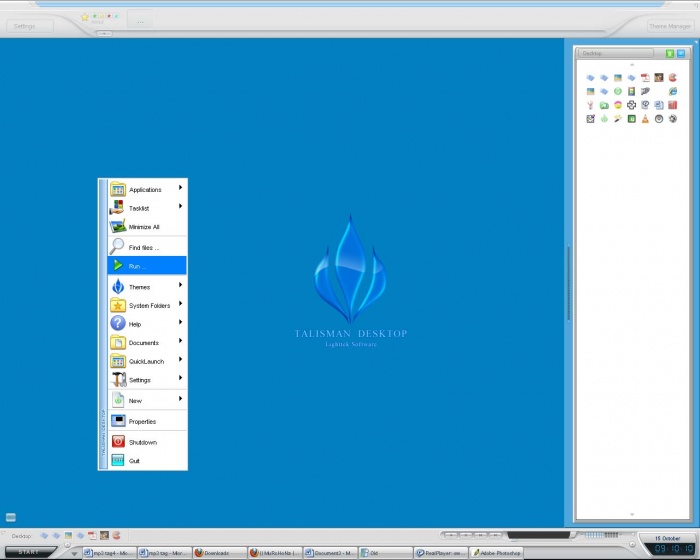Select the highlighted Run menu item
Screen dimensions: 700x560
(x=147, y=266)
